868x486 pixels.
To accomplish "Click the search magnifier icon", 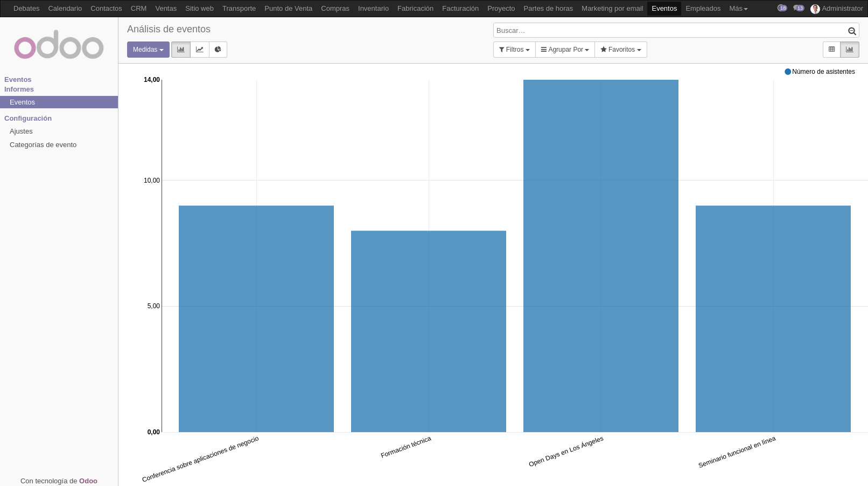I will (852, 31).
